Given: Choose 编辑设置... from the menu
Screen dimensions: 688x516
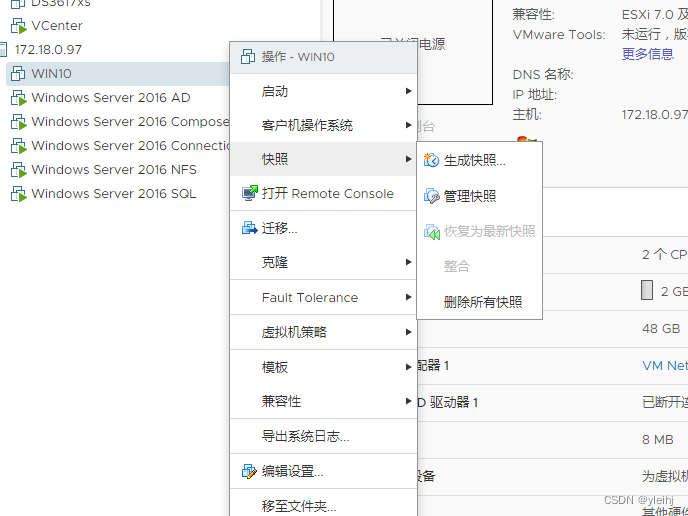Looking at the screenshot, I should coord(323,471).
